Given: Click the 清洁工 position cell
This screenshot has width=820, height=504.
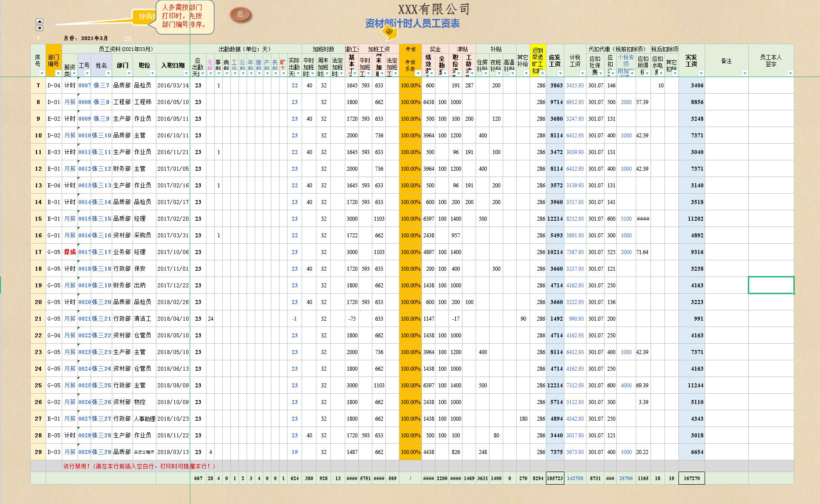Looking at the screenshot, I should [144, 319].
